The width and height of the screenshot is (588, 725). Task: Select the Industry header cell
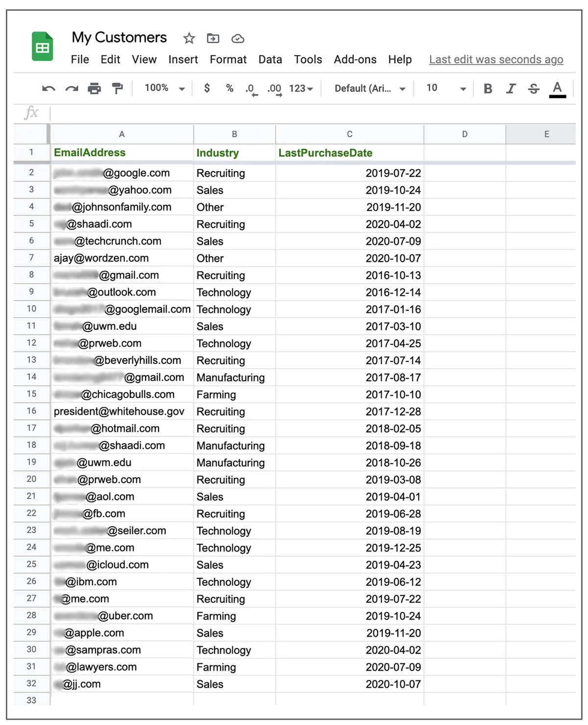[x=234, y=152]
